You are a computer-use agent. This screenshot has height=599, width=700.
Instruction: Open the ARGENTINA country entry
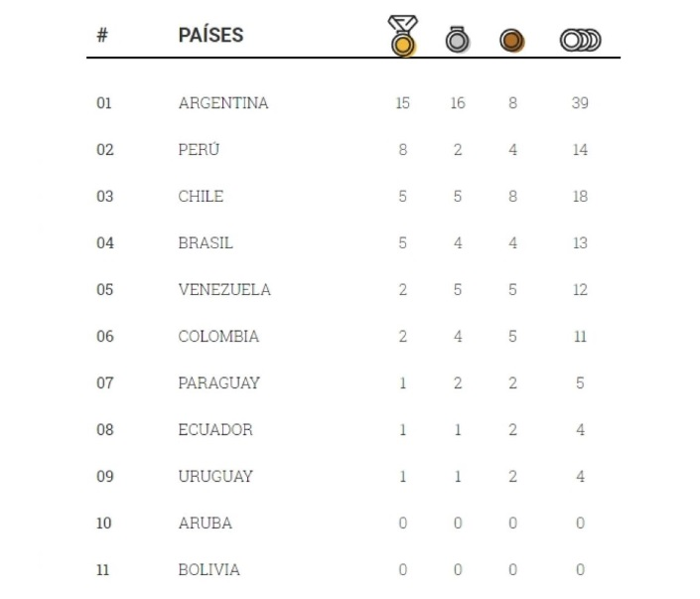pos(223,102)
